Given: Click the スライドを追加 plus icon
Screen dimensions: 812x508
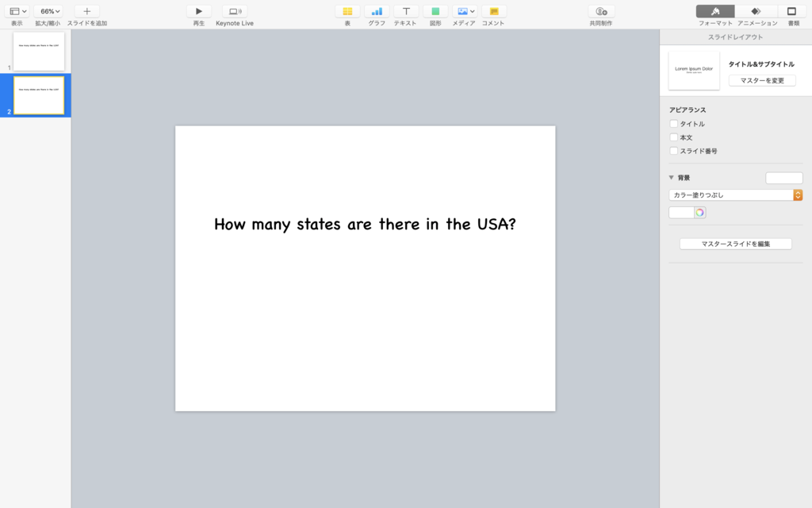Looking at the screenshot, I should point(87,11).
